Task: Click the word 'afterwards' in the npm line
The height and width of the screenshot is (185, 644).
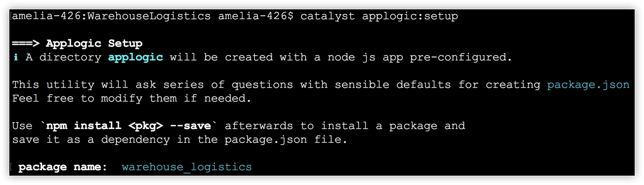Action: tap(258, 126)
